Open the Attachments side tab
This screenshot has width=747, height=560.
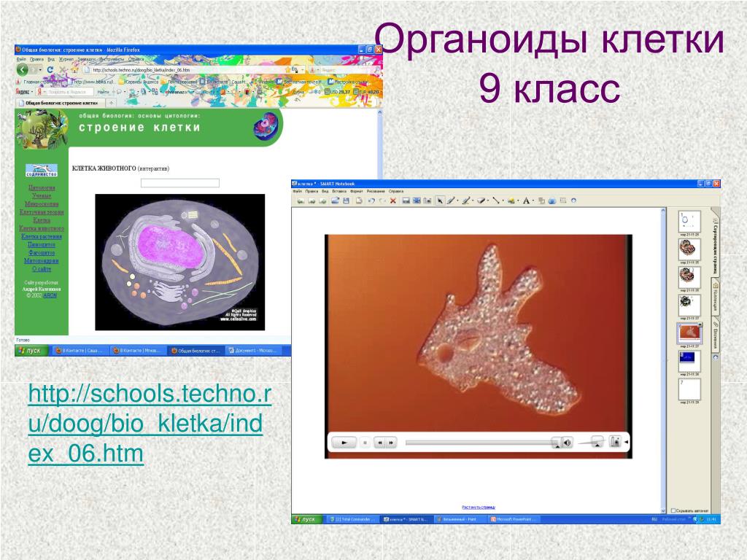[x=715, y=335]
